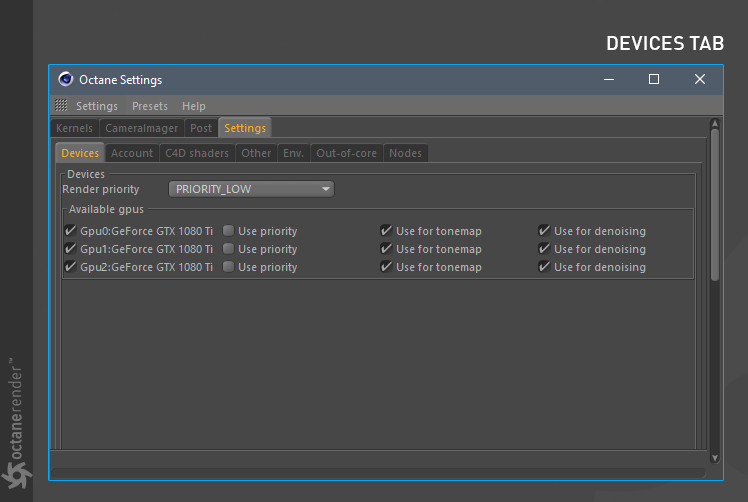The height and width of the screenshot is (502, 748).
Task: Open the Presets menu
Action: (x=150, y=106)
